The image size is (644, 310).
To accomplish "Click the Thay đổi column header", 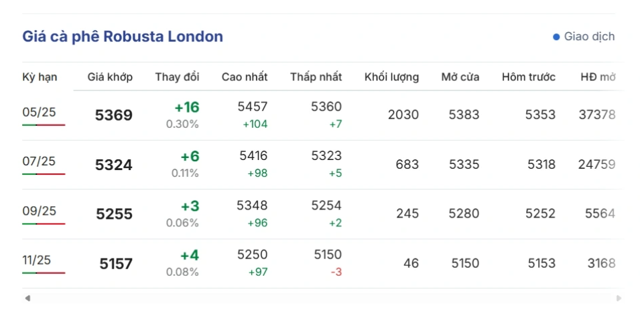I will (177, 77).
